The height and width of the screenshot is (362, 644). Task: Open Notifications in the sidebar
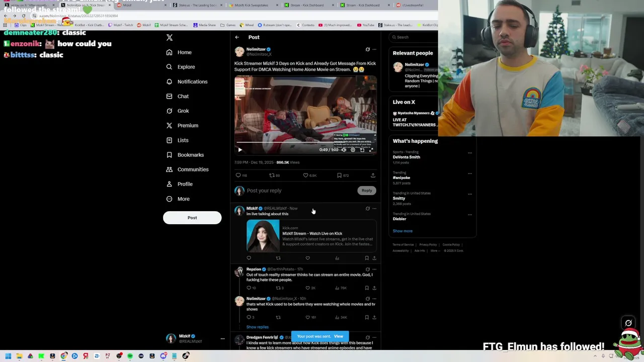pos(187,81)
